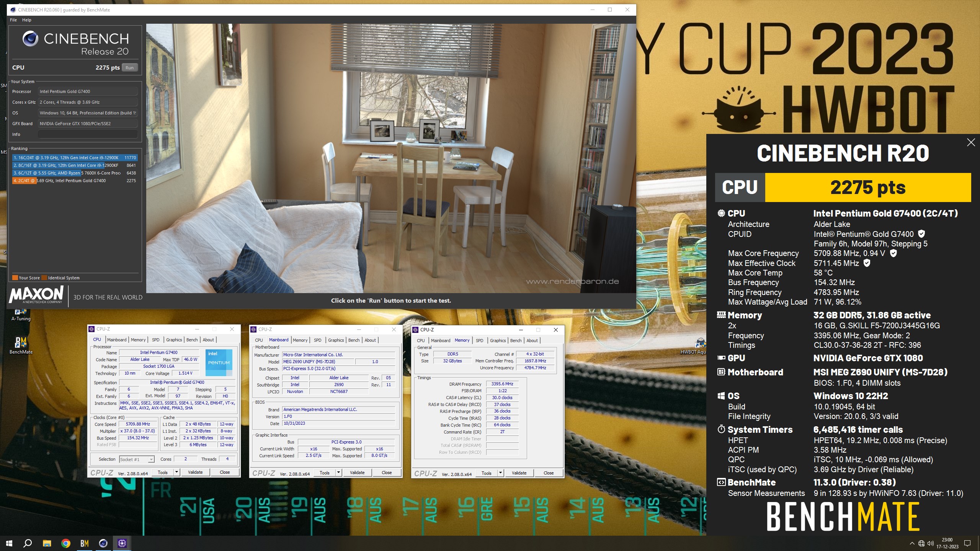
Task: Switch to Memory tab in left CPU-Z window
Action: (138, 340)
